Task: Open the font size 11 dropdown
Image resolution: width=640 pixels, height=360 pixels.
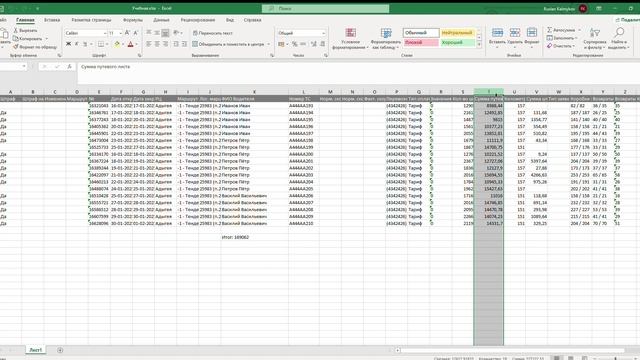Action: [x=120, y=33]
